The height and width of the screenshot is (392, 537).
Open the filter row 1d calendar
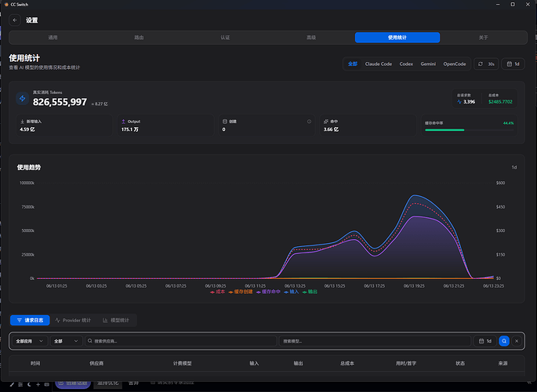click(x=485, y=341)
